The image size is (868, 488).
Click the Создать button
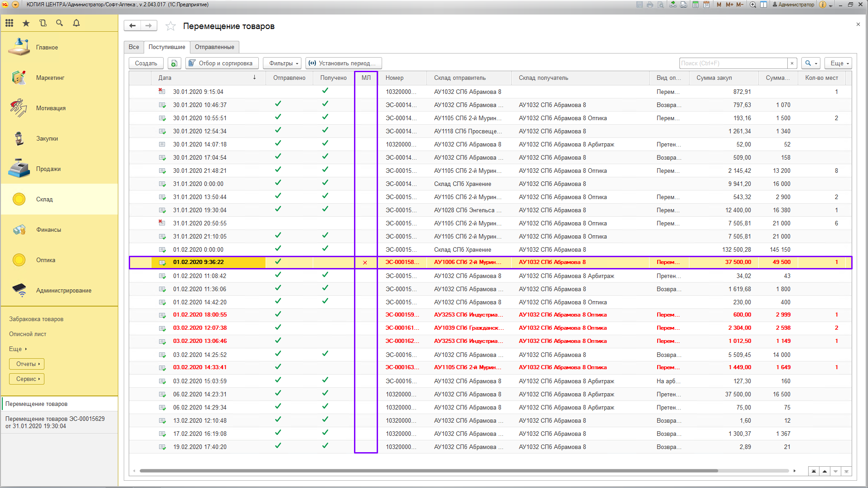tap(146, 63)
